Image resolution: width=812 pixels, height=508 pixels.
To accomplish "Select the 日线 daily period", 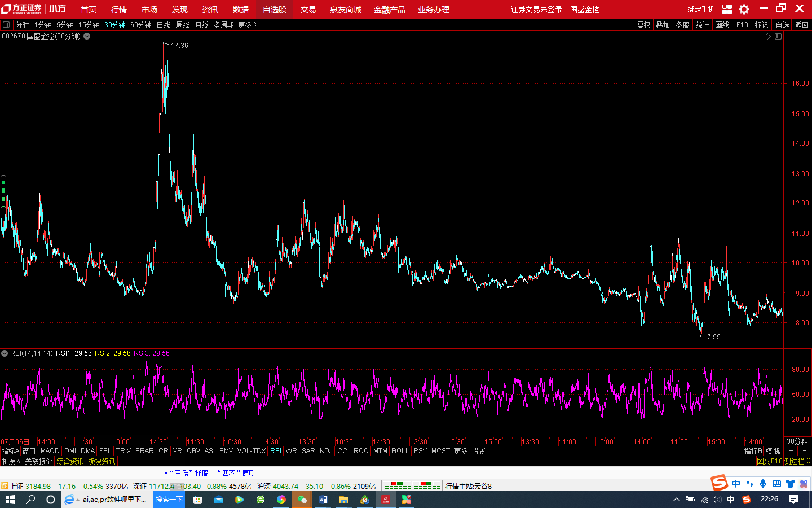I will [164, 25].
